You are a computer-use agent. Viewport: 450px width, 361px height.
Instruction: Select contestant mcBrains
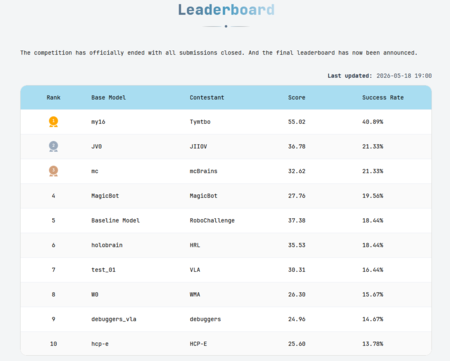click(x=204, y=171)
